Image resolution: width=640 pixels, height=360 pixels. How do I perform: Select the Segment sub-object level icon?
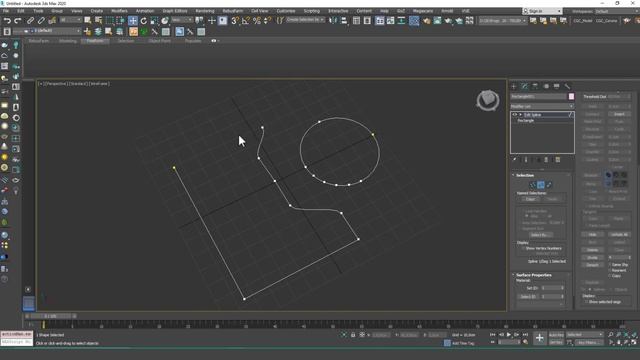tap(541, 185)
